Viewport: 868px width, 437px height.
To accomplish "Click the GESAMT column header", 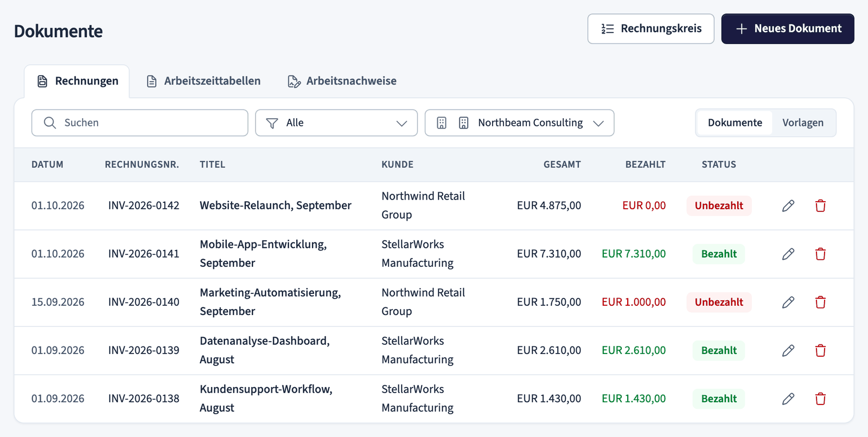I will click(562, 164).
